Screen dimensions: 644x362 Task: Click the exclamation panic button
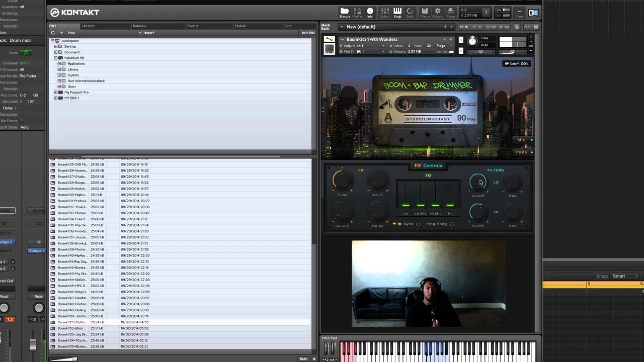point(486,12)
